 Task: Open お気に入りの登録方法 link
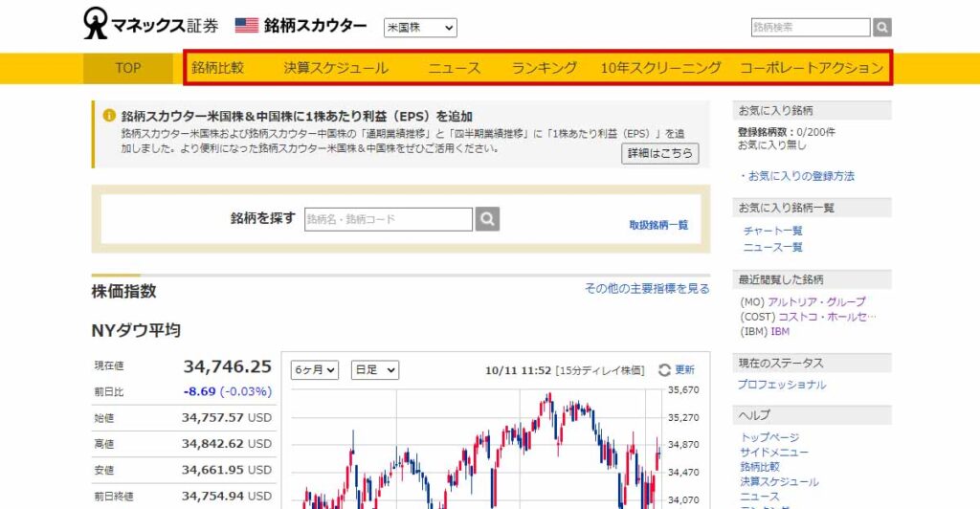[x=801, y=176]
